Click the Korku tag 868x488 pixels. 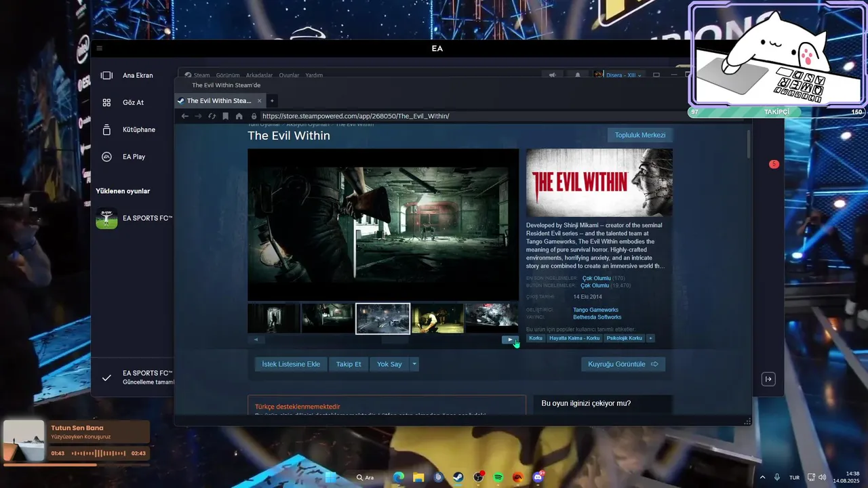[x=536, y=338]
